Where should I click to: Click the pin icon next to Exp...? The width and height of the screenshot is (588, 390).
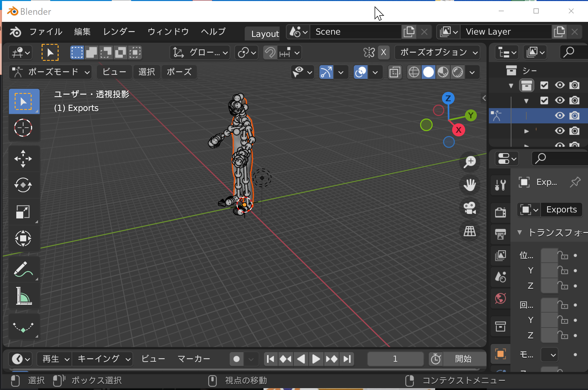click(575, 182)
